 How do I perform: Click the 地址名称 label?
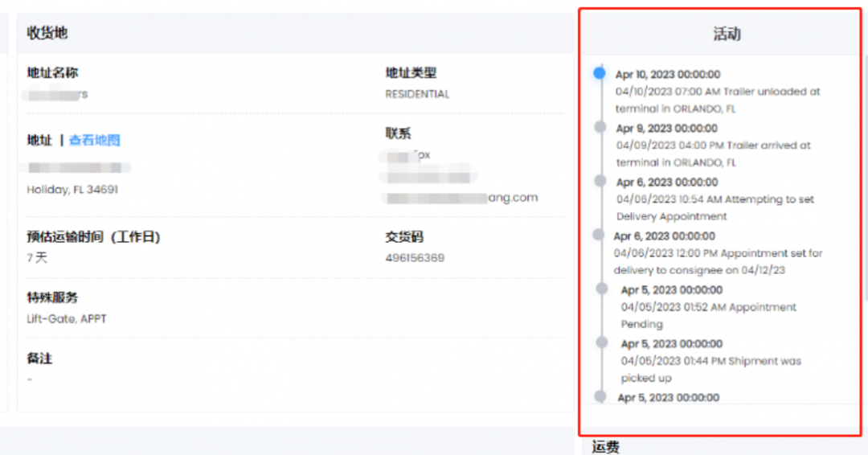coord(52,72)
